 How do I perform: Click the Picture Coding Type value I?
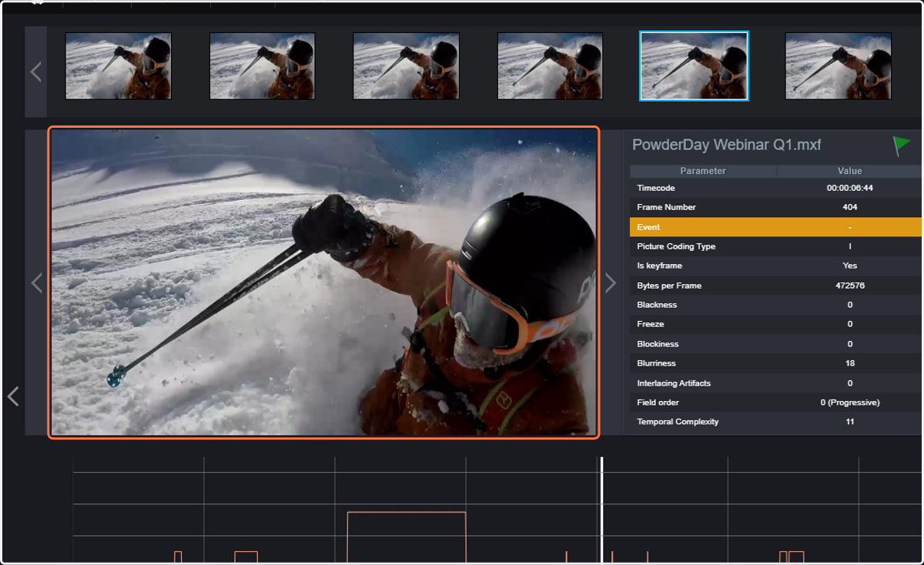[850, 246]
